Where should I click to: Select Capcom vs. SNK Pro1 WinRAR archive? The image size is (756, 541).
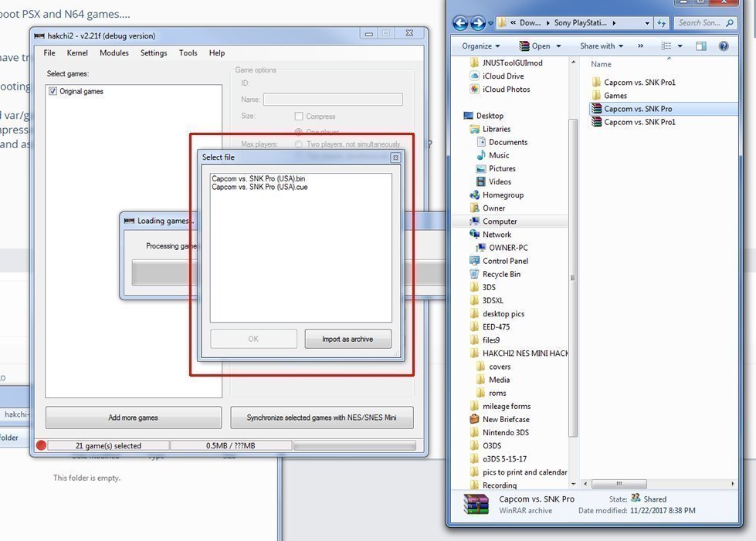[x=639, y=122]
